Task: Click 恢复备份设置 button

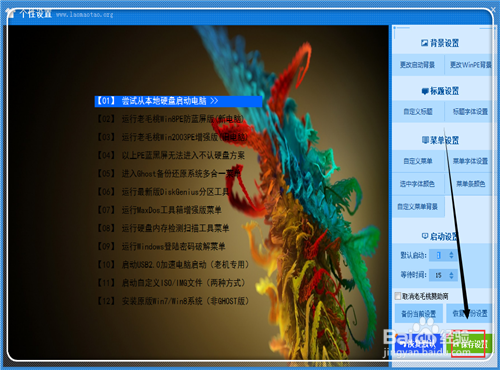Action: pyautogui.click(x=470, y=313)
